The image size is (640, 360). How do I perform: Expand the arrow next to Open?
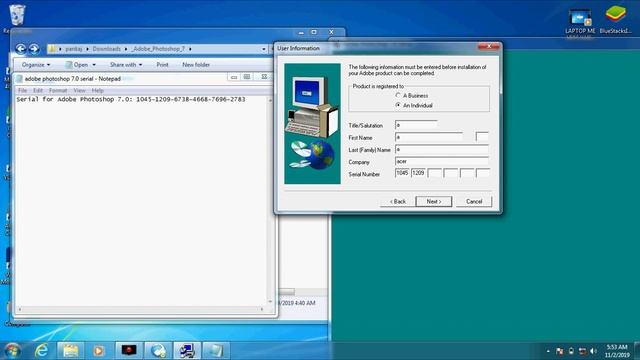[x=94, y=65]
